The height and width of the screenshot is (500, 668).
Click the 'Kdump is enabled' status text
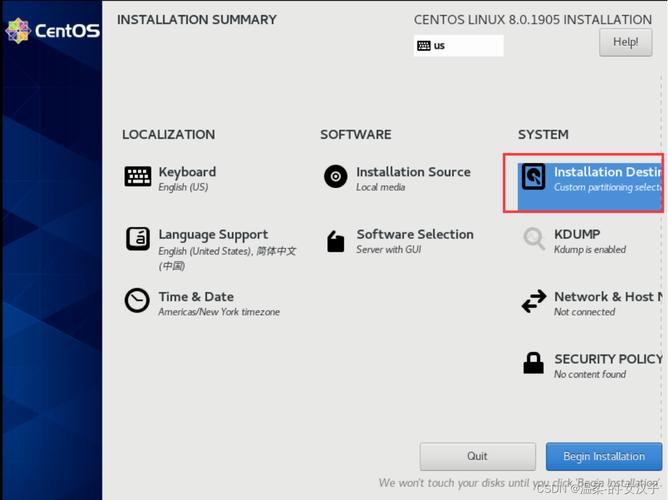[x=590, y=250]
